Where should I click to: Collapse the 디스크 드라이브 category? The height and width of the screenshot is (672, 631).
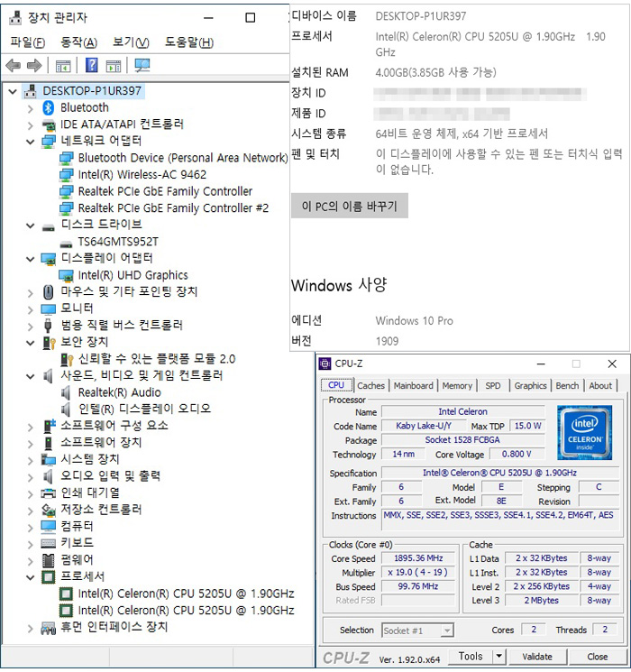tap(30, 226)
